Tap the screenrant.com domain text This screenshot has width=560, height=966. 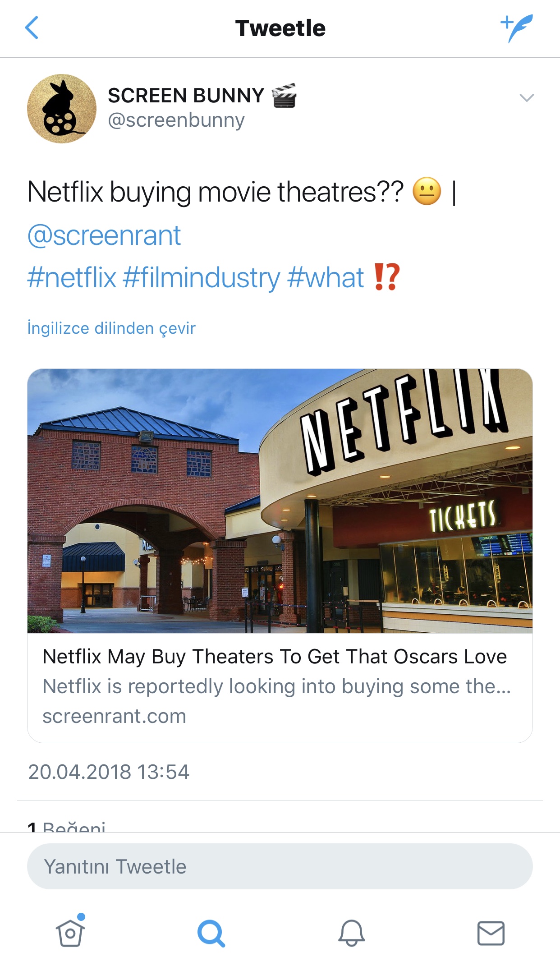coord(114,716)
